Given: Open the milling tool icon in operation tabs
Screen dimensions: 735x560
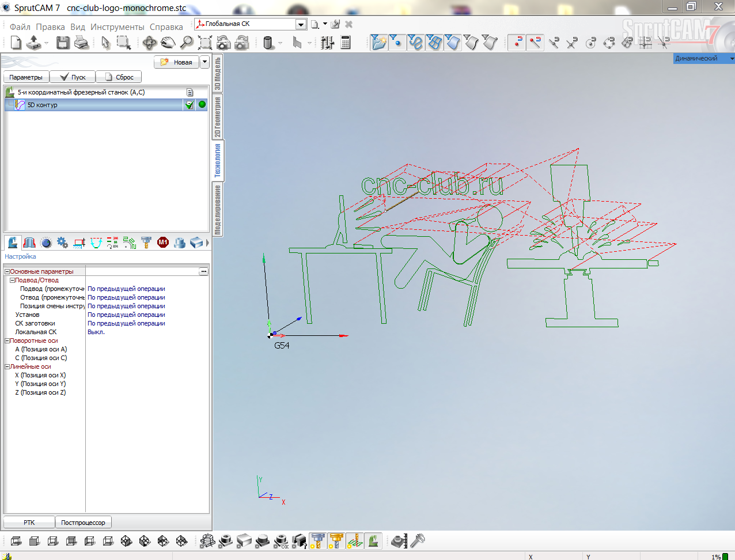Looking at the screenshot, I should 146,243.
